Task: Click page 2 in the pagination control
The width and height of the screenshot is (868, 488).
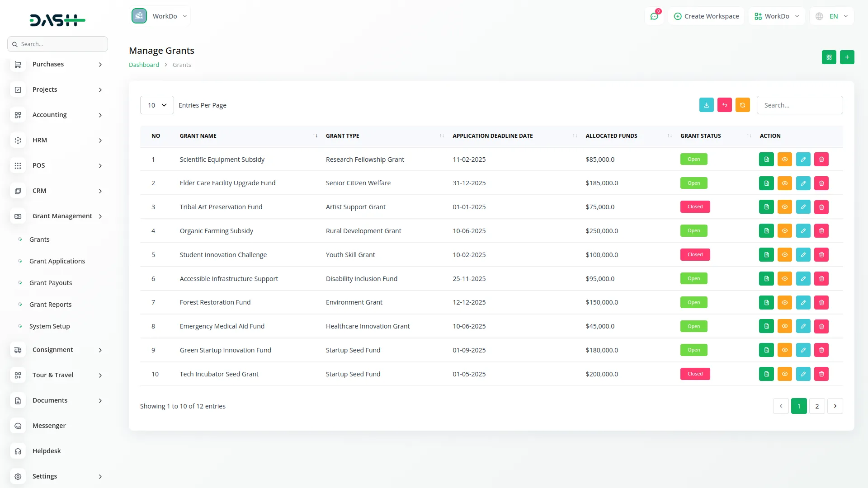Action: (816, 406)
